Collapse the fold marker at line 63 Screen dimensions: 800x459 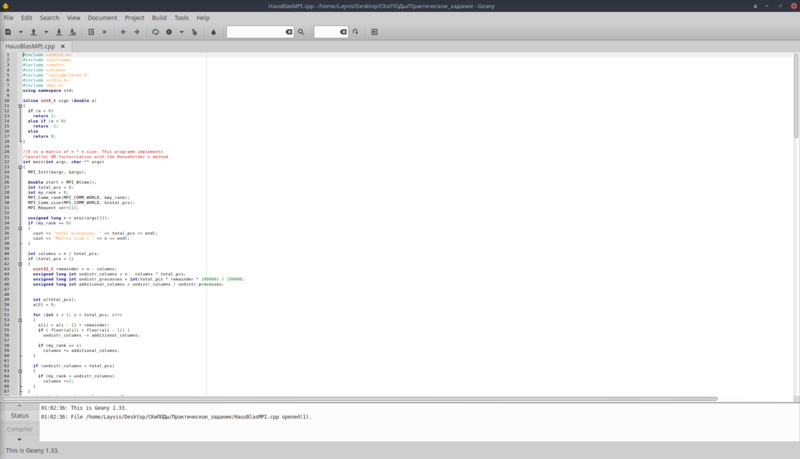[x=20, y=371]
